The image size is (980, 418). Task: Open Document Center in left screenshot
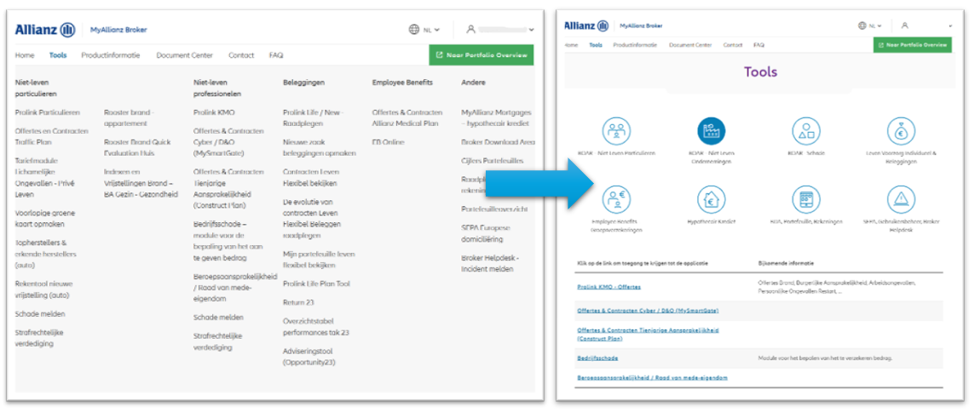click(x=184, y=55)
